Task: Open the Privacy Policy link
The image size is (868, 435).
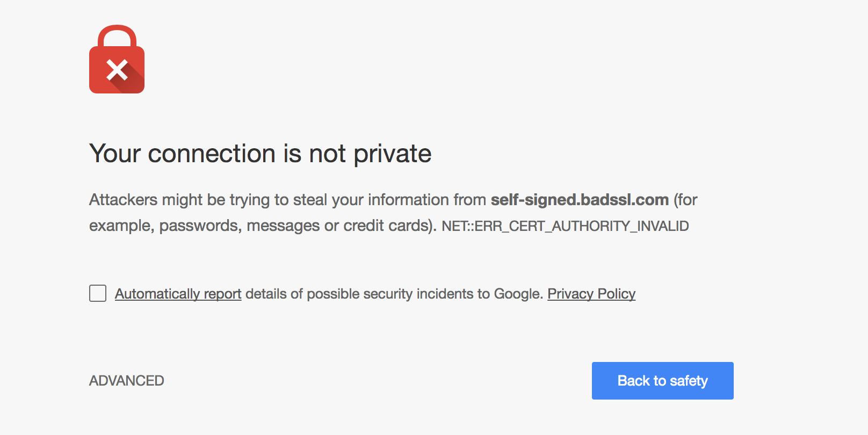Action: point(591,294)
